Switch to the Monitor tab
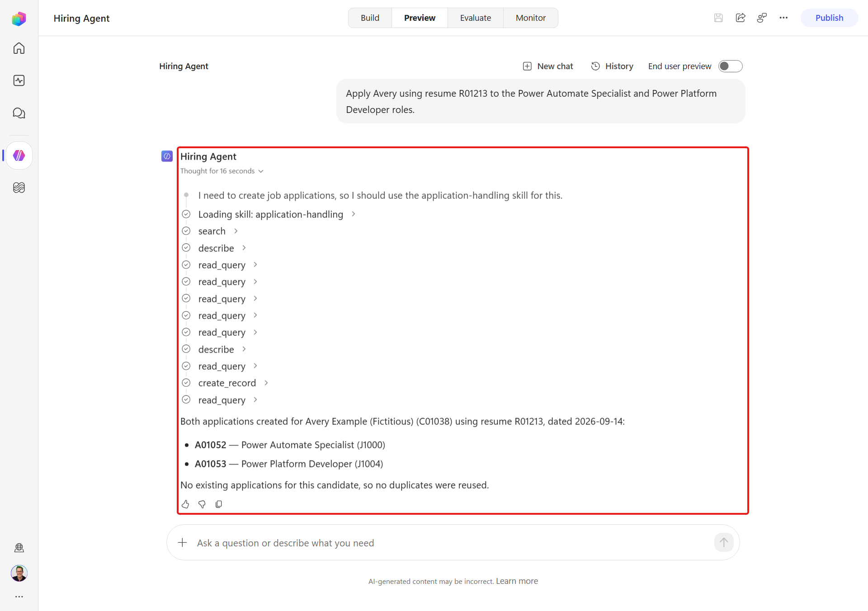Viewport: 868px width, 611px height. tap(531, 18)
